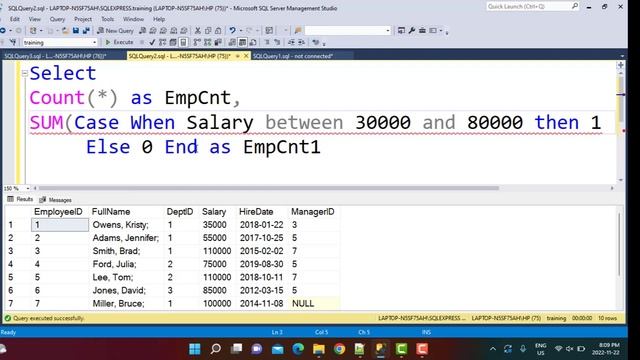Collapse the Select statement outline toggle

click(x=24, y=73)
